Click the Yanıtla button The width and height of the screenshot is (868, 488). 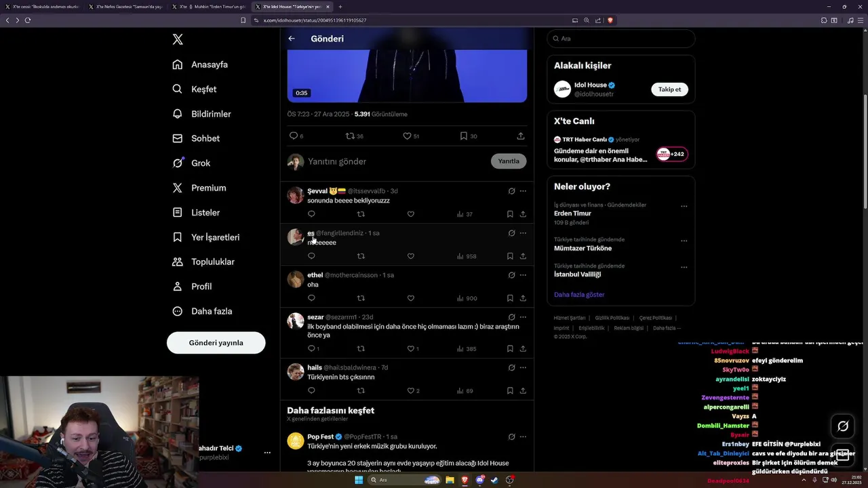coord(509,161)
